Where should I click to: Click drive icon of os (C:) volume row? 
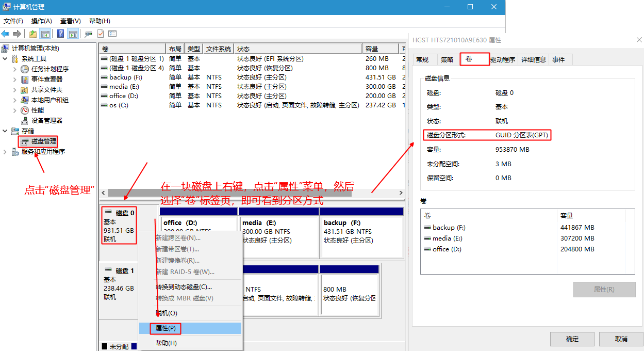[104, 105]
